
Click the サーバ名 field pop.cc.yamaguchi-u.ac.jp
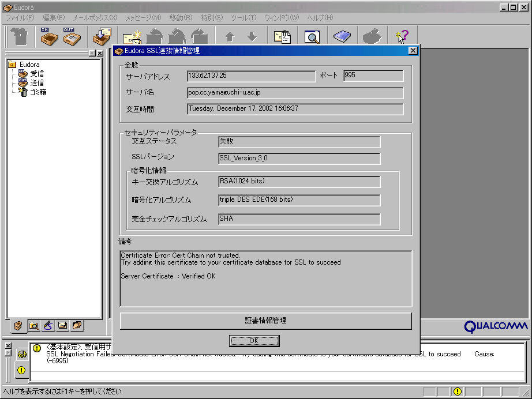[295, 93]
